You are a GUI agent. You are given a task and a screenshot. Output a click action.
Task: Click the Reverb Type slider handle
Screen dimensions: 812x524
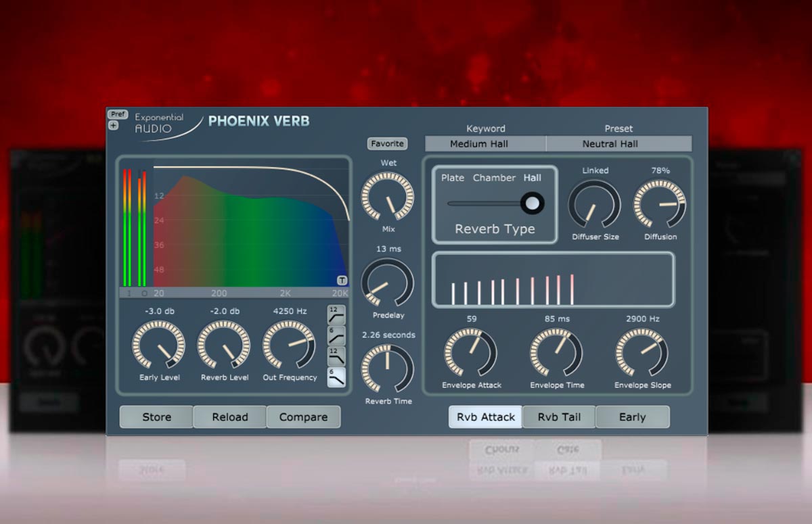click(533, 203)
